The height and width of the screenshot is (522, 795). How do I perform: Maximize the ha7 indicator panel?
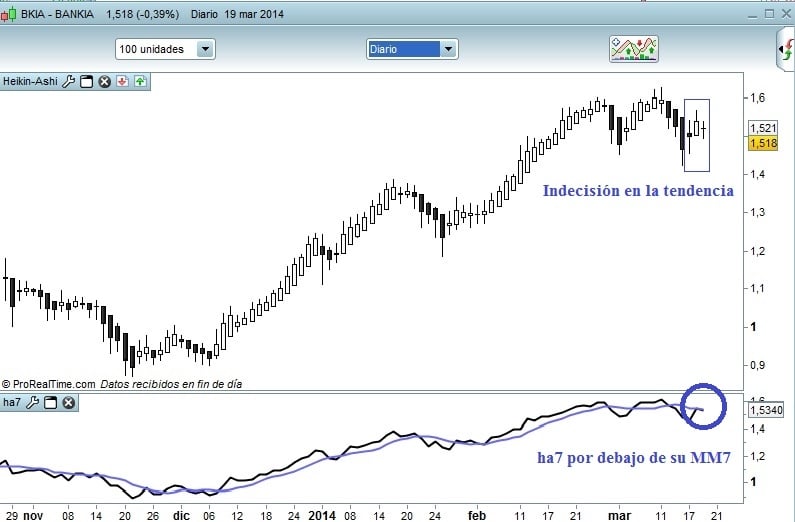[50, 403]
